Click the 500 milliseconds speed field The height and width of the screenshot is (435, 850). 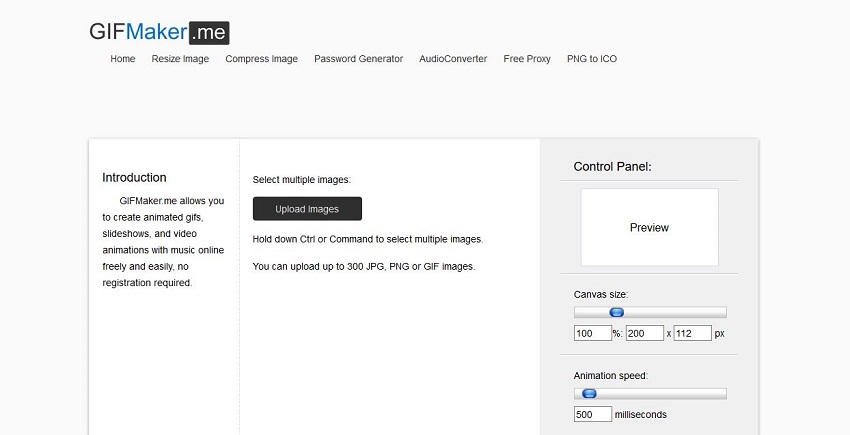tap(592, 414)
